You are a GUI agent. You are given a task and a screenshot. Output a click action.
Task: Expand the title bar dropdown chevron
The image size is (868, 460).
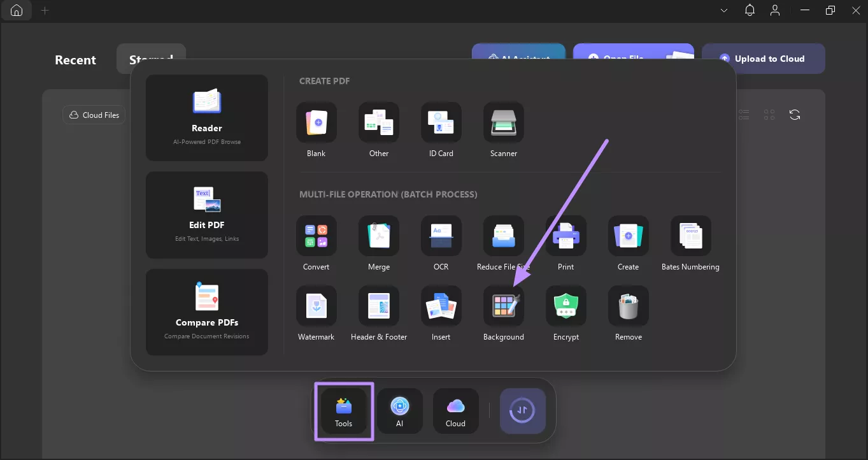coord(724,11)
